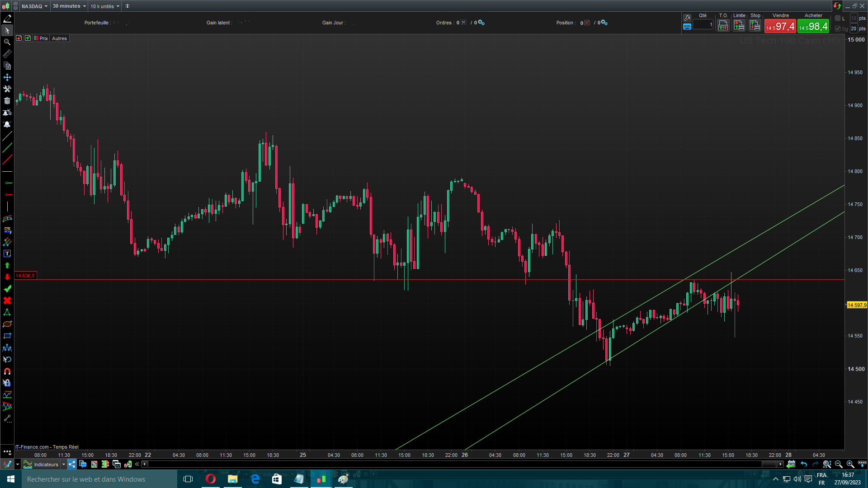Screen dimensions: 868x488
Task: Click the red X delete objects icon
Action: click(x=7, y=300)
